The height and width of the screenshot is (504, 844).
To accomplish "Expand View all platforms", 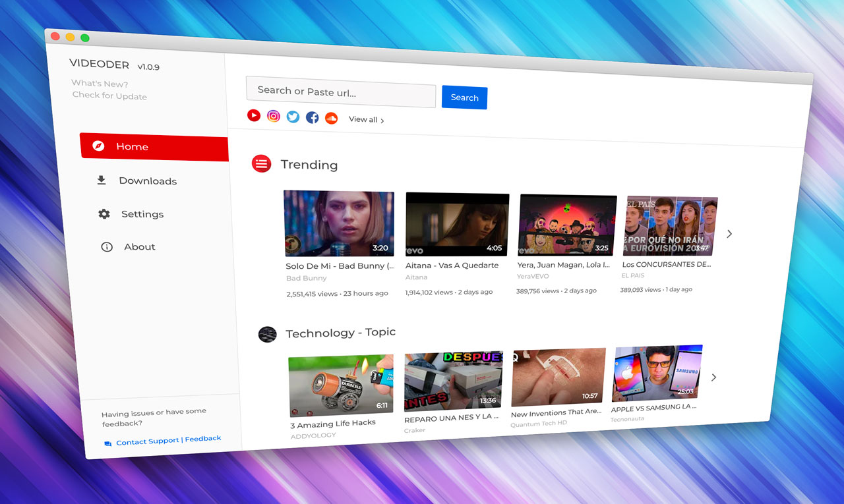I will (363, 119).
